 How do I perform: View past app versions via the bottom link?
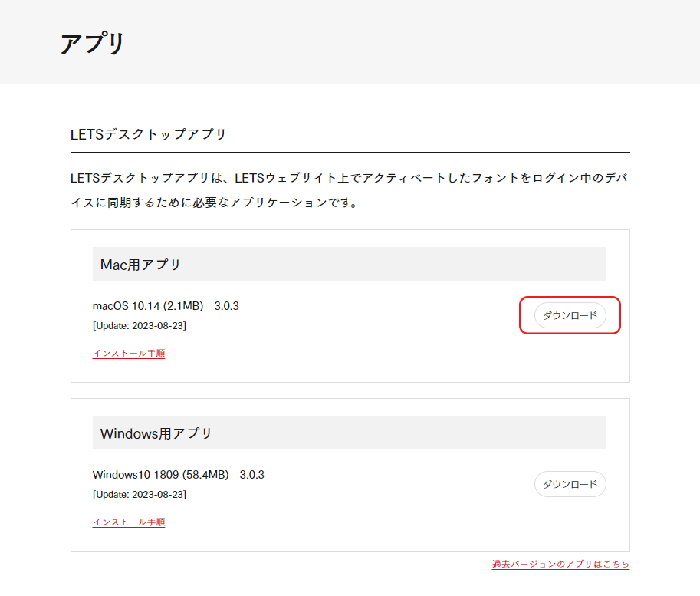(x=560, y=564)
